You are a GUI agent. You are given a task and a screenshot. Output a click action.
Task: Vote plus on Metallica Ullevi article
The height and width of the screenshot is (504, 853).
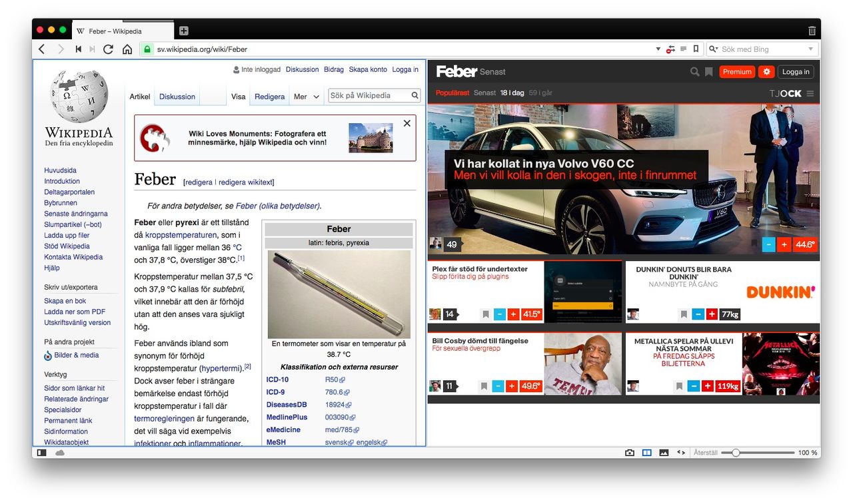click(708, 386)
